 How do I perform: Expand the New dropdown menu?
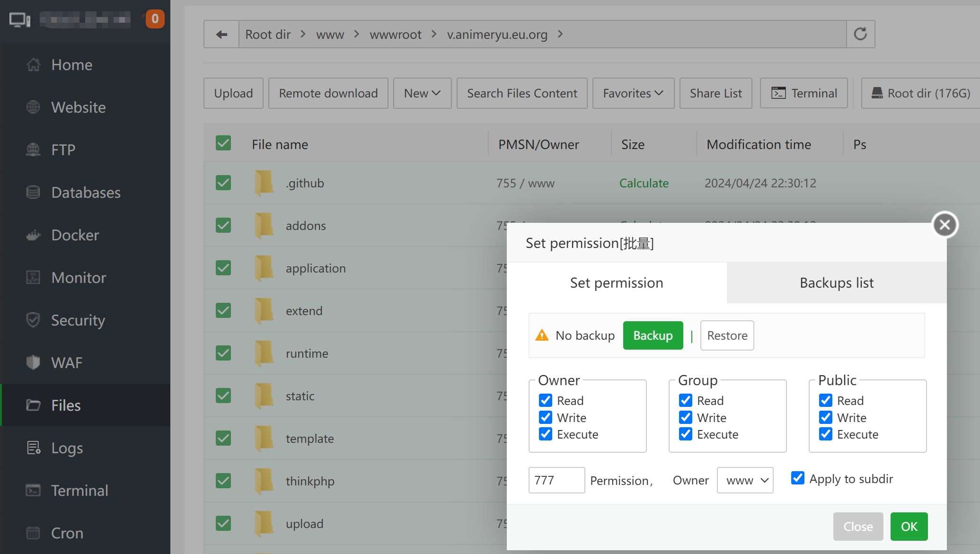point(422,93)
